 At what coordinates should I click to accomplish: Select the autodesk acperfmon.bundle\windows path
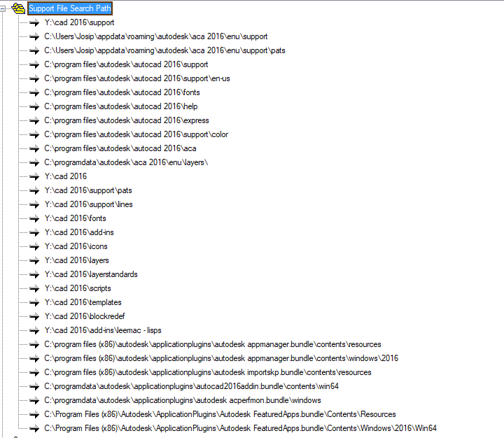pyautogui.click(x=183, y=400)
